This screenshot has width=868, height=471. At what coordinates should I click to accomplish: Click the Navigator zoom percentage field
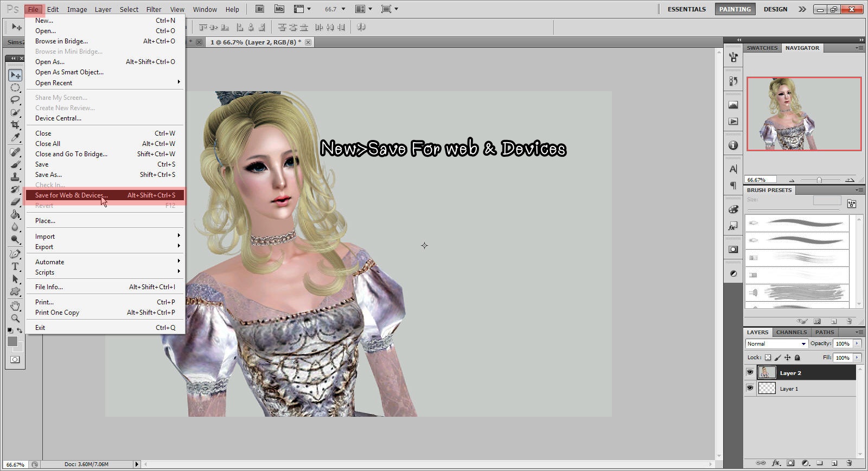tap(761, 180)
